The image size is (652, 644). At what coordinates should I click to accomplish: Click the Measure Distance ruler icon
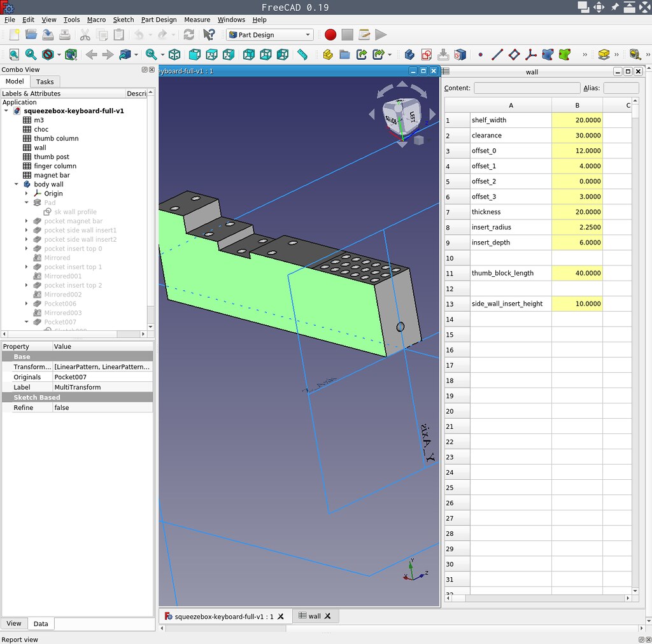pyautogui.click(x=302, y=55)
